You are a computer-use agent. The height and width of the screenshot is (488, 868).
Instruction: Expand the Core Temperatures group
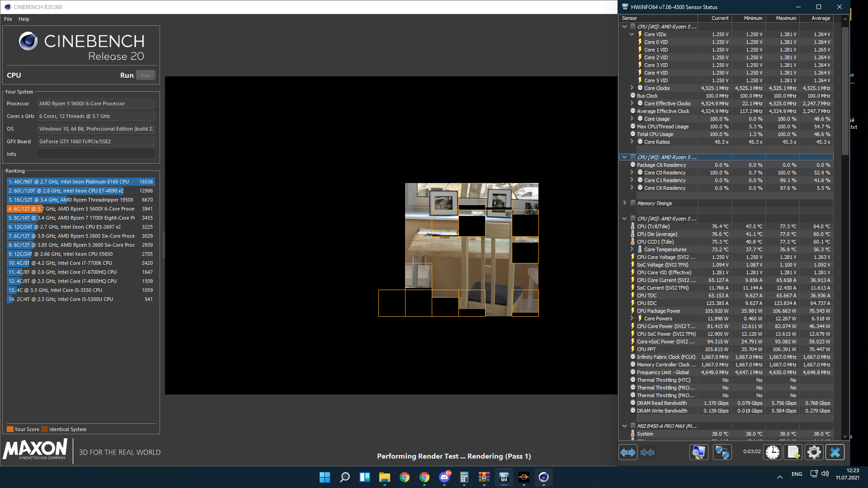(632, 249)
